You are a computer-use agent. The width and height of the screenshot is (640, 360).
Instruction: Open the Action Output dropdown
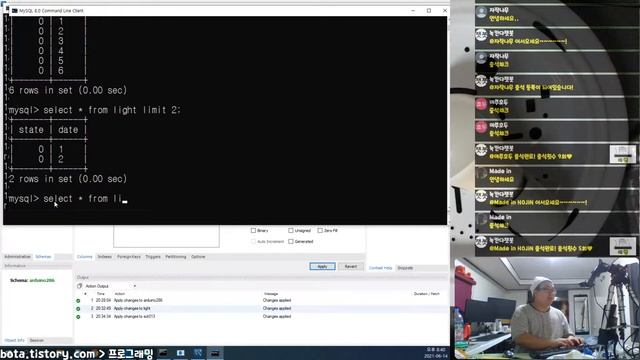pyautogui.click(x=135, y=286)
